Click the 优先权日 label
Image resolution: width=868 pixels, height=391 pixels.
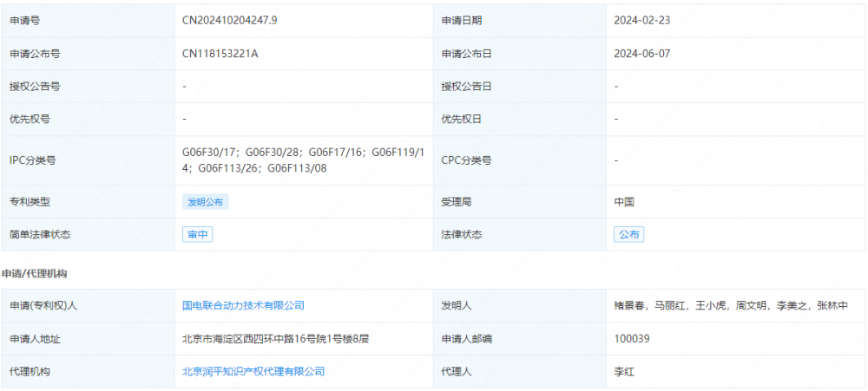tap(462, 119)
